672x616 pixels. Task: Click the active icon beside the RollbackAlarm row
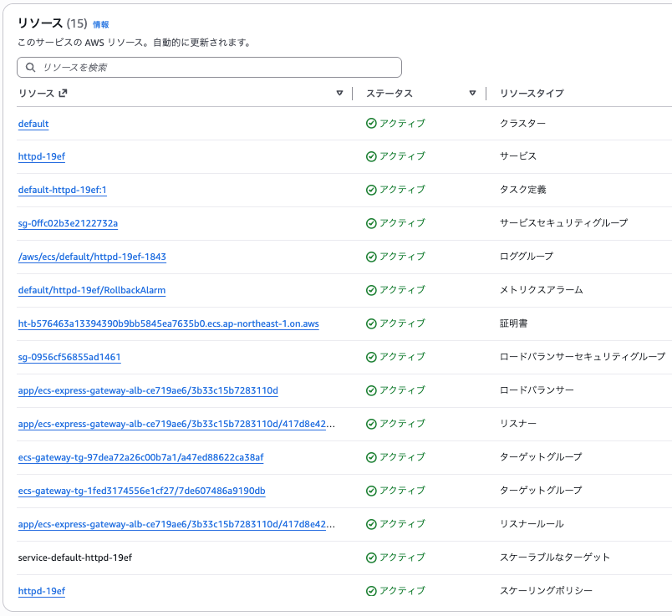(x=369, y=290)
